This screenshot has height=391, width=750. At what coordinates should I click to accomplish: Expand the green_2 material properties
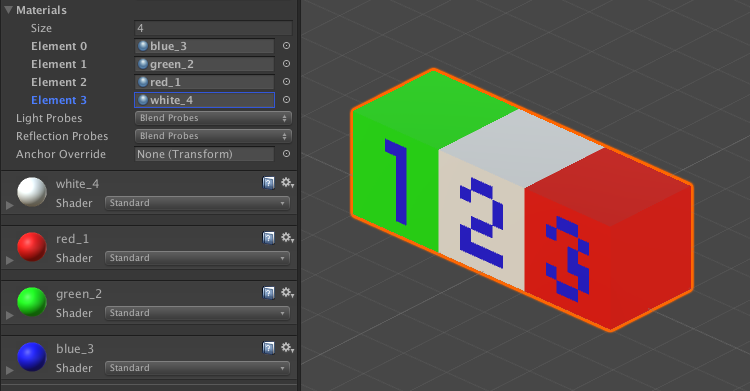(9, 315)
